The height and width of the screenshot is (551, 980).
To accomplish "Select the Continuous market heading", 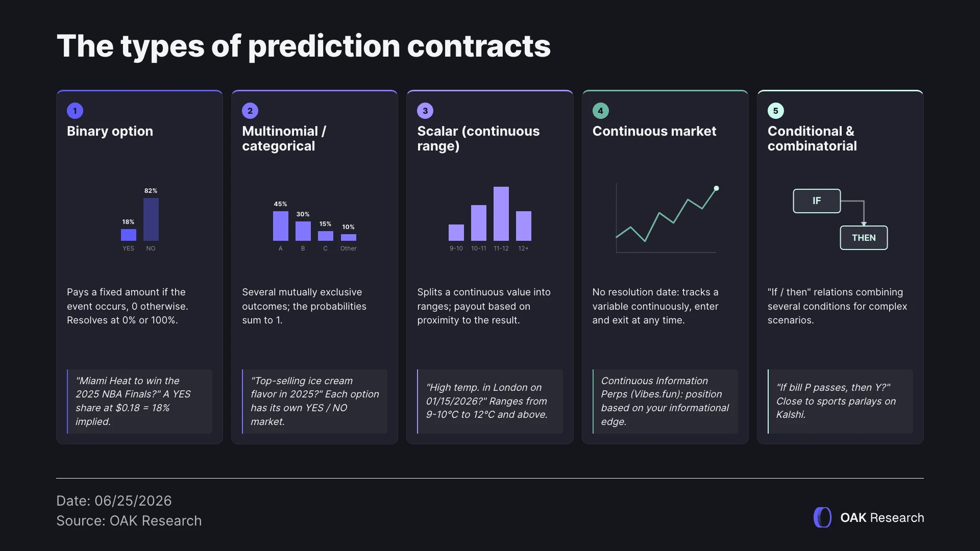I will [x=654, y=131].
